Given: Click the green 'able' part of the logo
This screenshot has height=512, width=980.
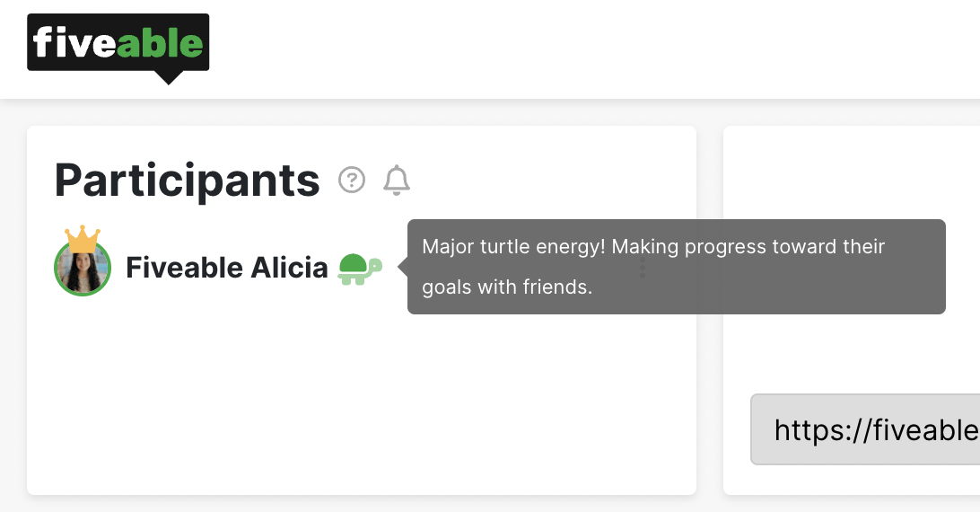Looking at the screenshot, I should pos(160,42).
